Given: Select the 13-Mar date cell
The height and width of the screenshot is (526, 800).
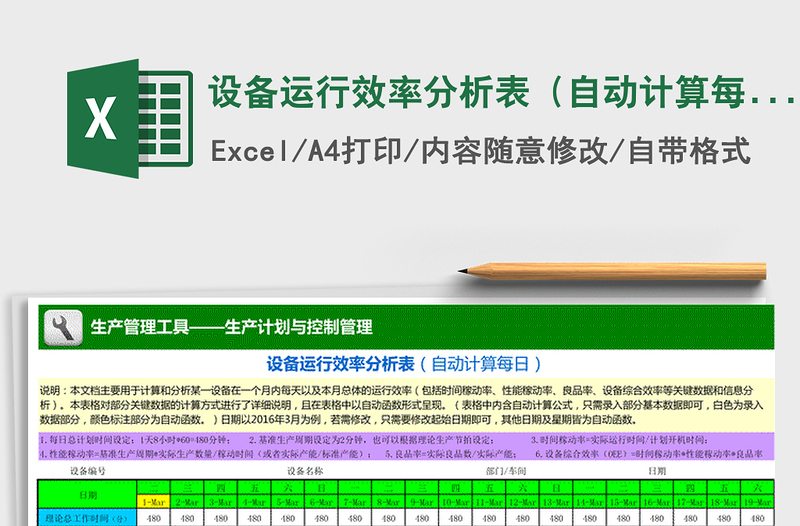Looking at the screenshot, I should 556,503.
